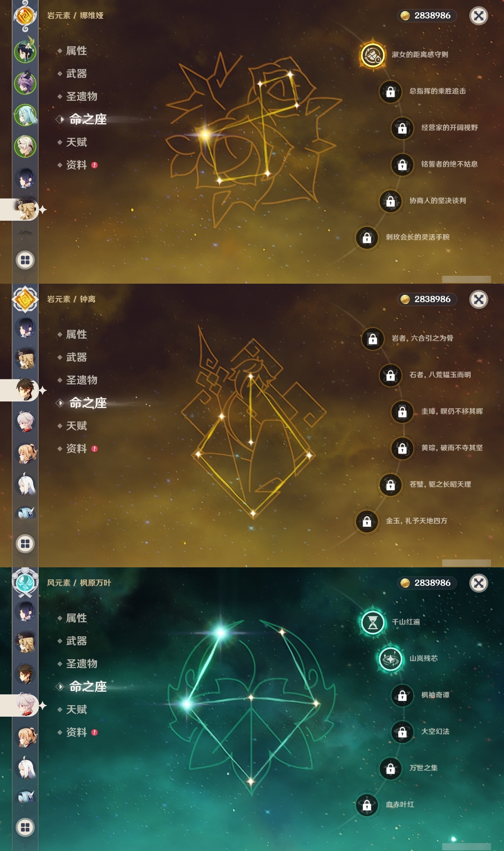This screenshot has height=851, width=504.
Task: Click the Mora balance in Zhongli panel
Action: [x=427, y=299]
